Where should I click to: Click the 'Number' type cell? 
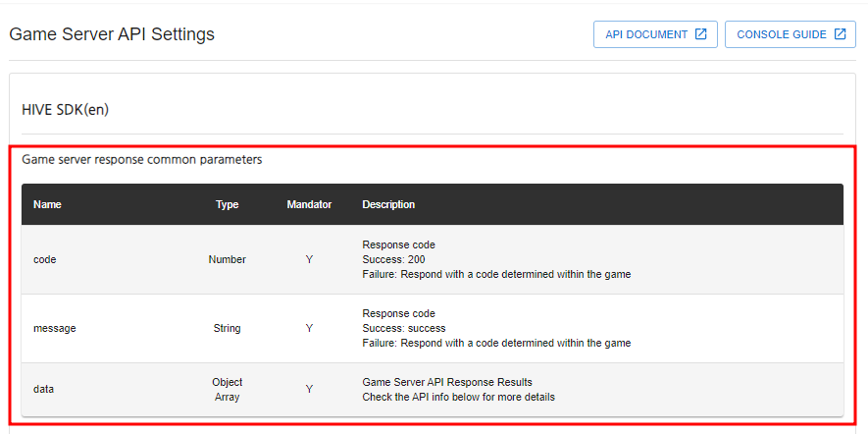pyautogui.click(x=227, y=259)
